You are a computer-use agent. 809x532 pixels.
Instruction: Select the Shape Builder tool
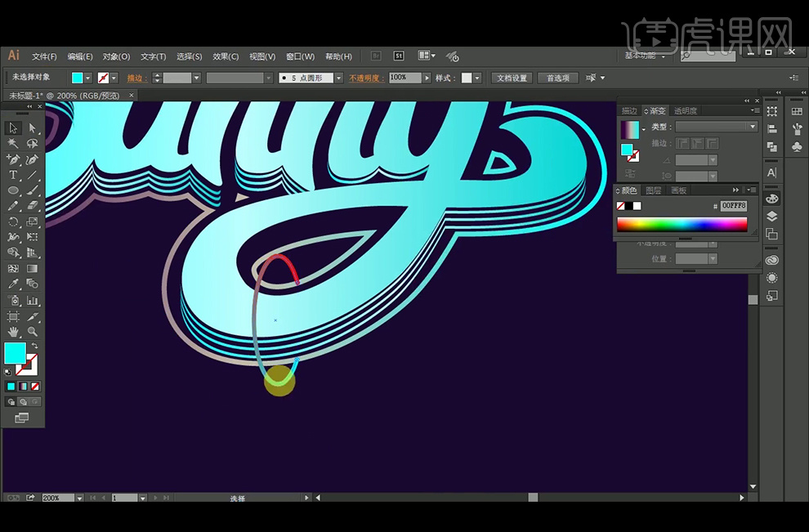point(13,253)
